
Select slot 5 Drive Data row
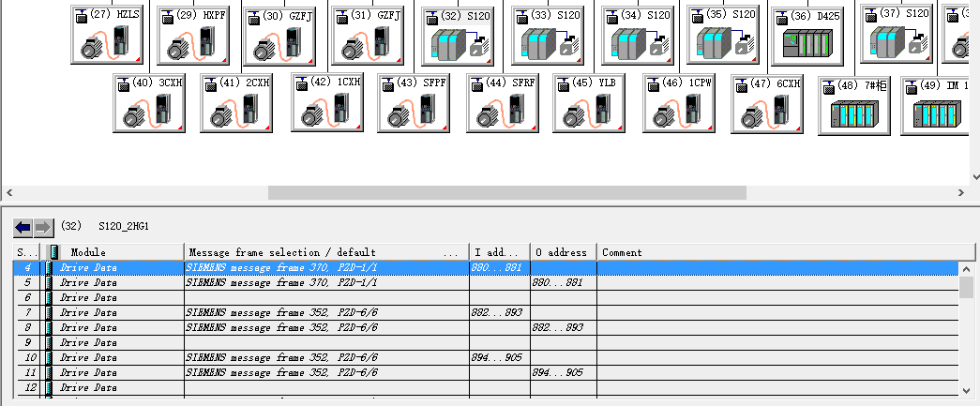[487, 283]
